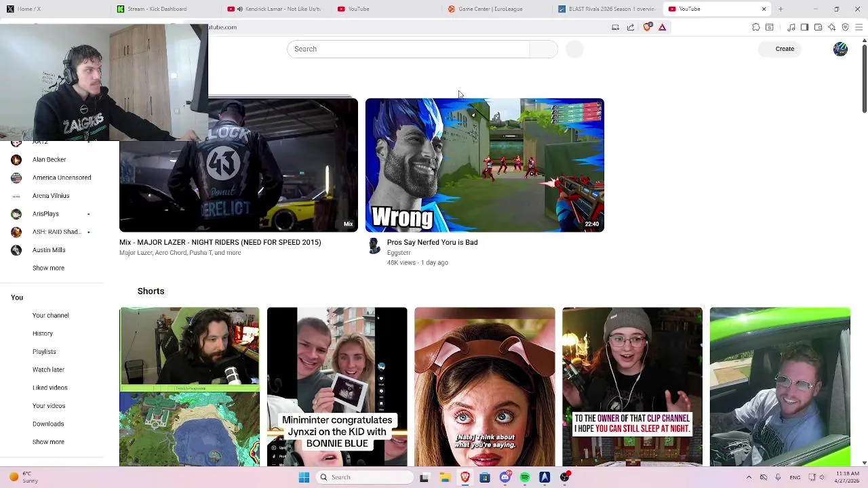Click the Windows taskbar search box

(x=365, y=477)
